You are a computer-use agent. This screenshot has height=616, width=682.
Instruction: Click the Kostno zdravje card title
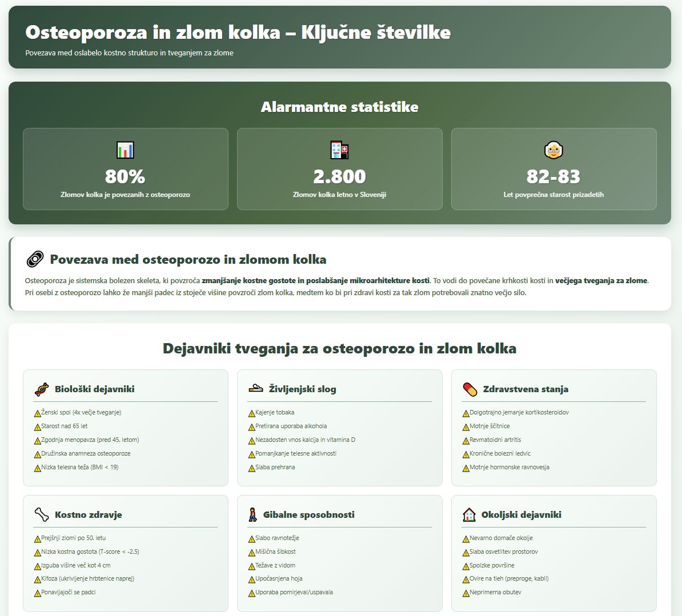[x=89, y=515]
